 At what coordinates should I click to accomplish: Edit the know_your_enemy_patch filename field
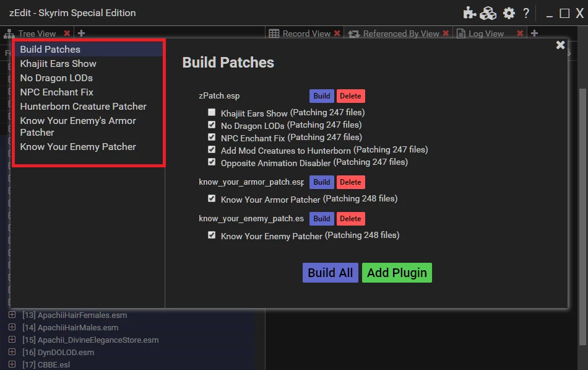coord(251,219)
